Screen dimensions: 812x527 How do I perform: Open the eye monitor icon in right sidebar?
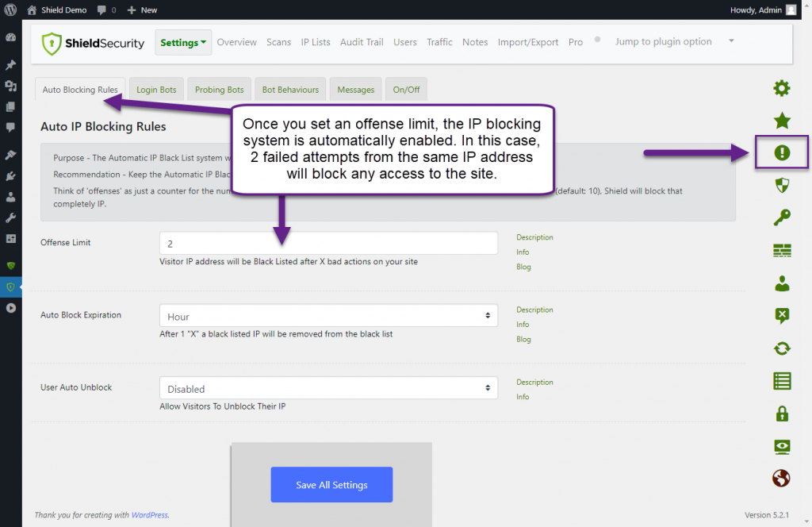782,447
